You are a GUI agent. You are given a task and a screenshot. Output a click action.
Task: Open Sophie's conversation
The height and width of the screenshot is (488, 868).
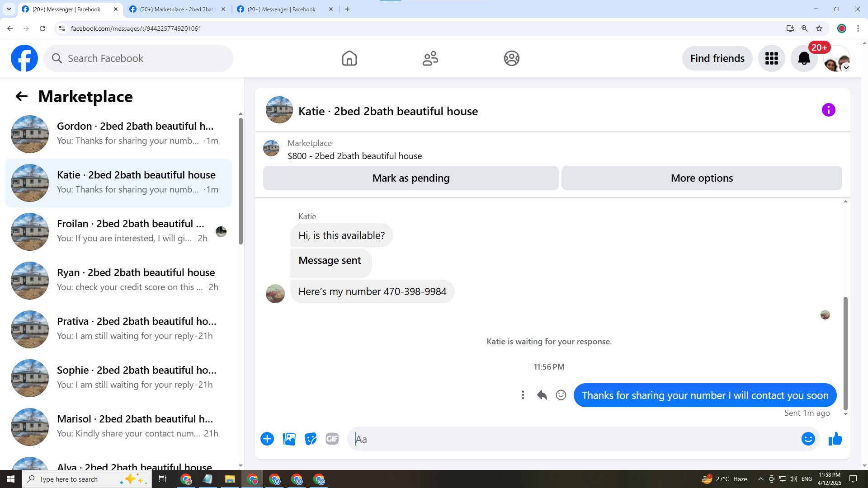tap(118, 378)
